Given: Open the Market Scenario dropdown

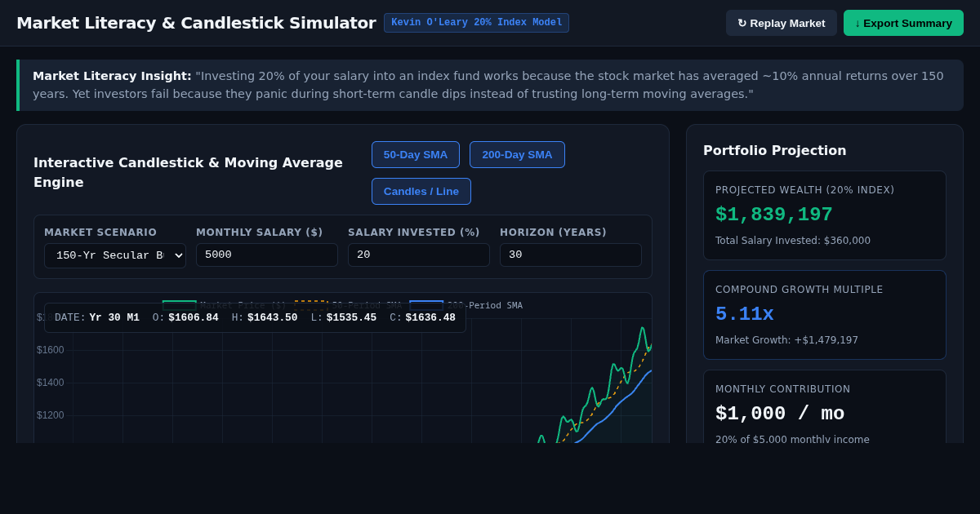Looking at the screenshot, I should [115, 255].
